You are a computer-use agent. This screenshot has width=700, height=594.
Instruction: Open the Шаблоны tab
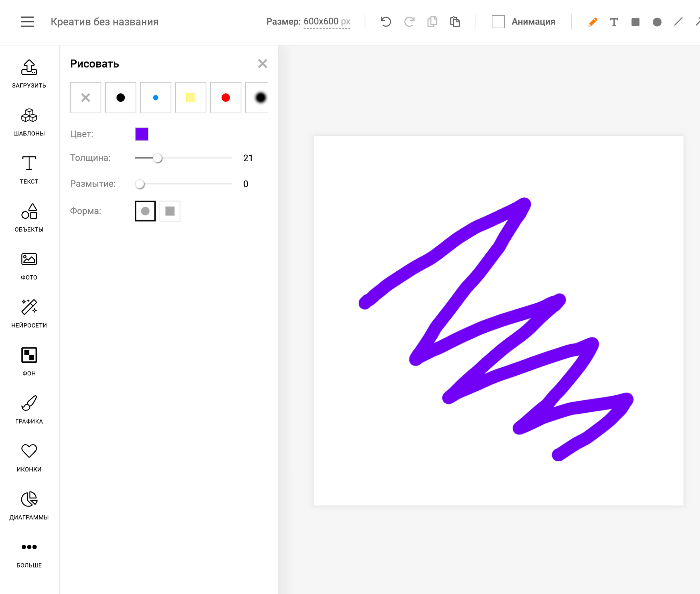[29, 122]
